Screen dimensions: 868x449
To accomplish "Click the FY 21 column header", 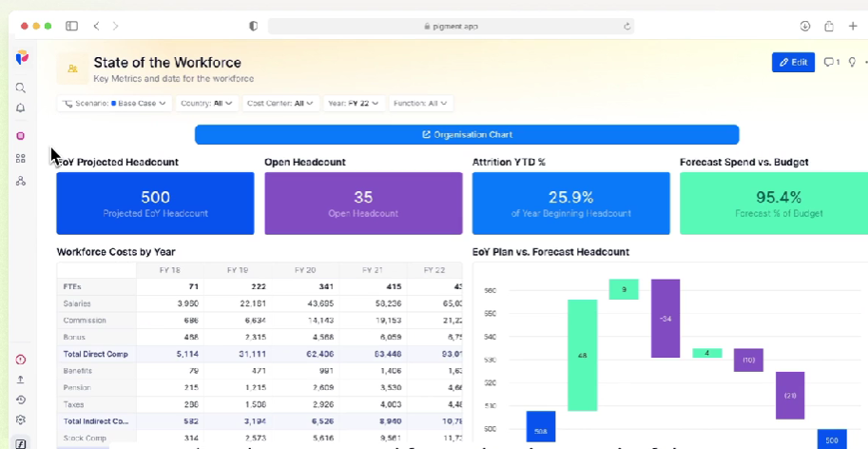I will (x=373, y=270).
